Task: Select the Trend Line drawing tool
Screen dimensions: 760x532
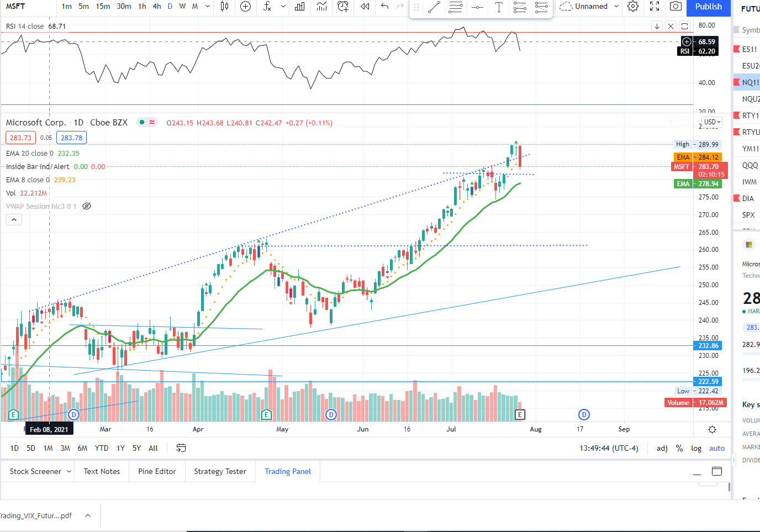Action: (x=434, y=7)
